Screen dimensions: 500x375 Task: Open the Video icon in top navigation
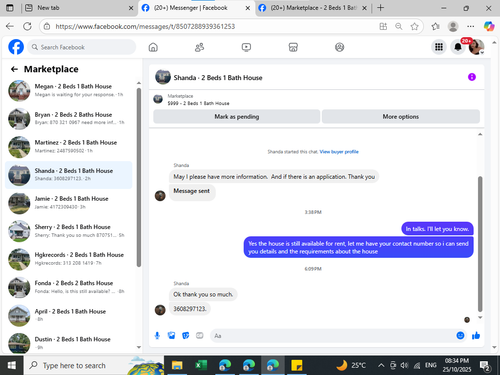tap(246, 47)
